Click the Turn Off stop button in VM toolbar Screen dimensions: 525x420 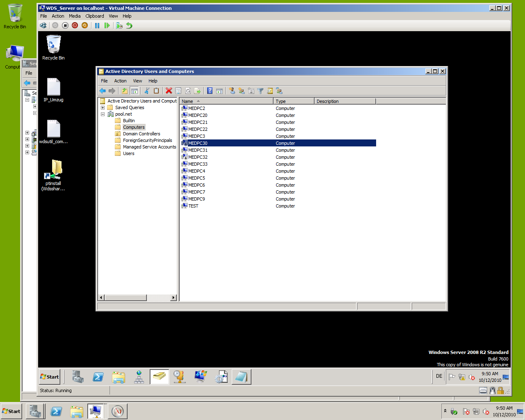coord(65,25)
